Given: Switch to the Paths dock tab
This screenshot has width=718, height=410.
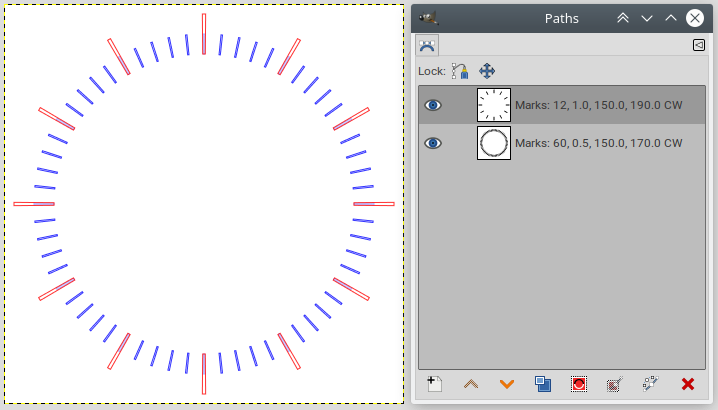Looking at the screenshot, I should [x=427, y=45].
